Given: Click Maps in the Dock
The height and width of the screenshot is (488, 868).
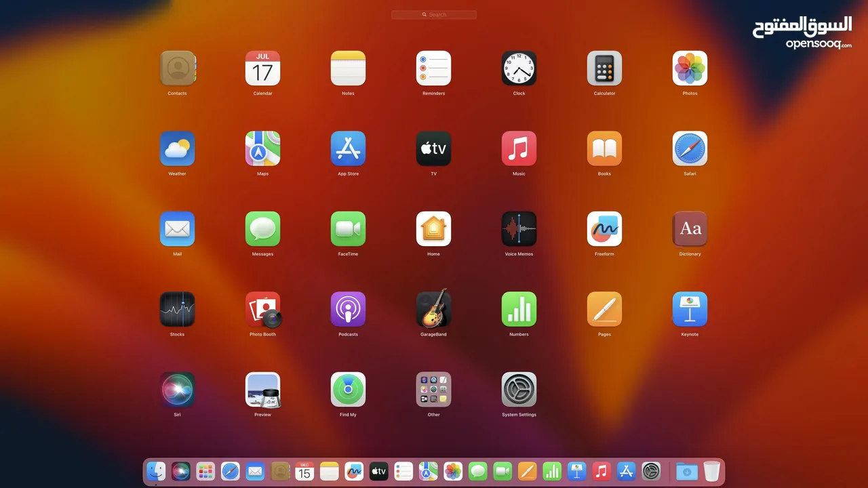Looking at the screenshot, I should [x=428, y=471].
